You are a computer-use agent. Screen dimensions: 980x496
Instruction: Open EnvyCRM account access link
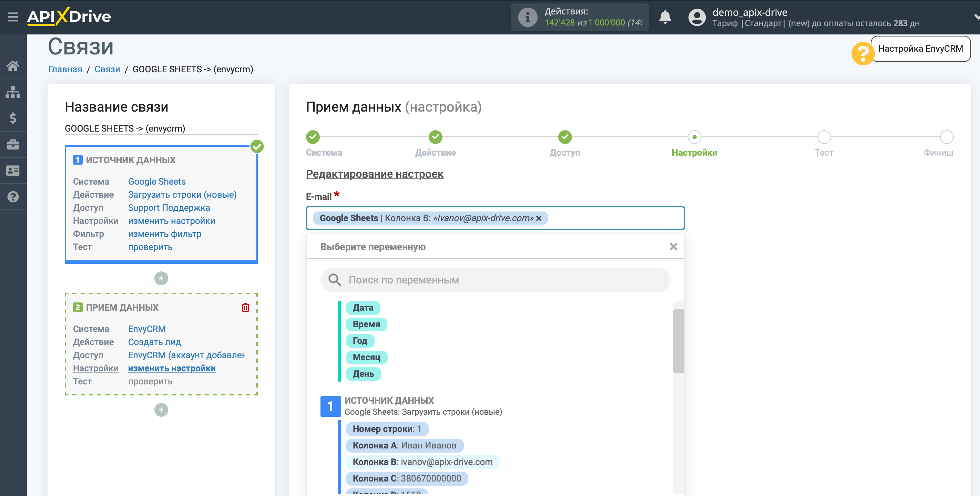point(187,355)
